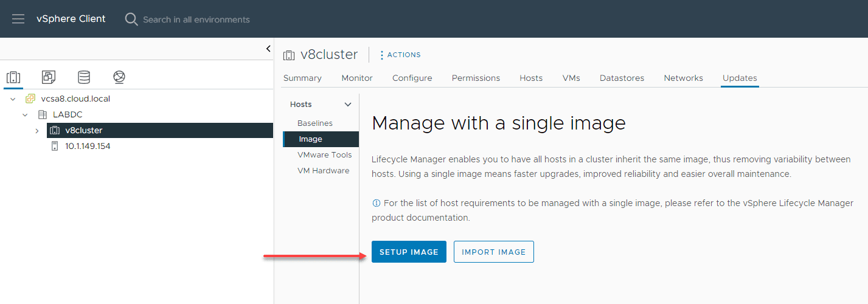
Task: Switch to VMs and Templates inventory view
Action: pos(49,77)
